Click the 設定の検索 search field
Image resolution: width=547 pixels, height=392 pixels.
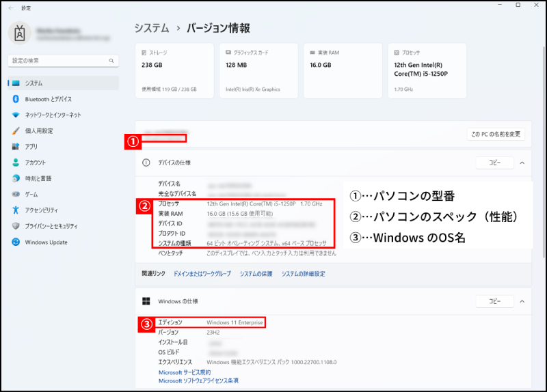pos(63,61)
